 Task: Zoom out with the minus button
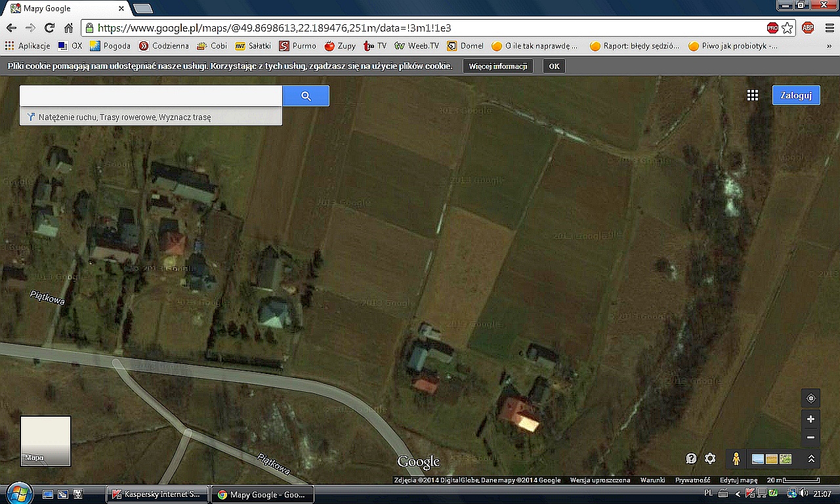[x=810, y=438]
